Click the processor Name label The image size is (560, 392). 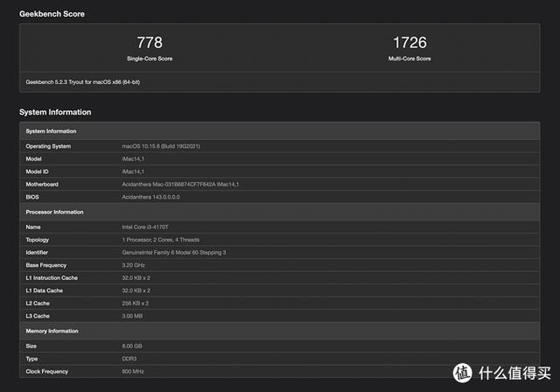click(x=33, y=227)
